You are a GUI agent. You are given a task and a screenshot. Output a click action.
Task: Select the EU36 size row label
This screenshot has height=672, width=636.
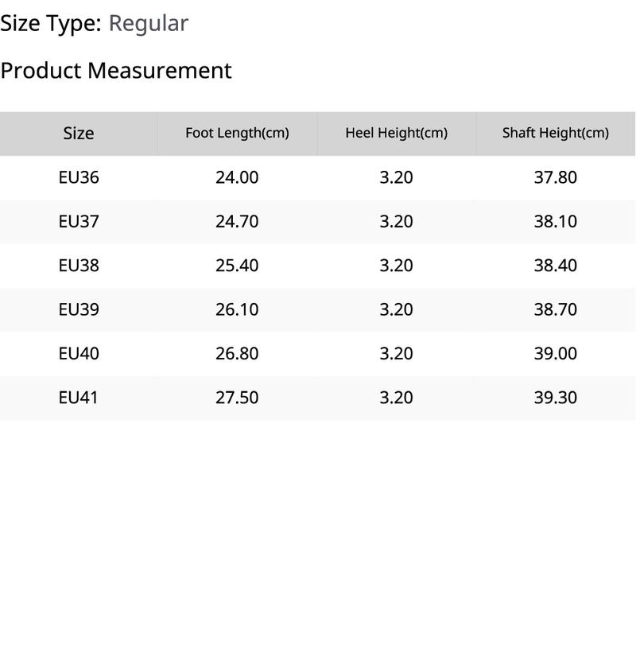point(79,177)
